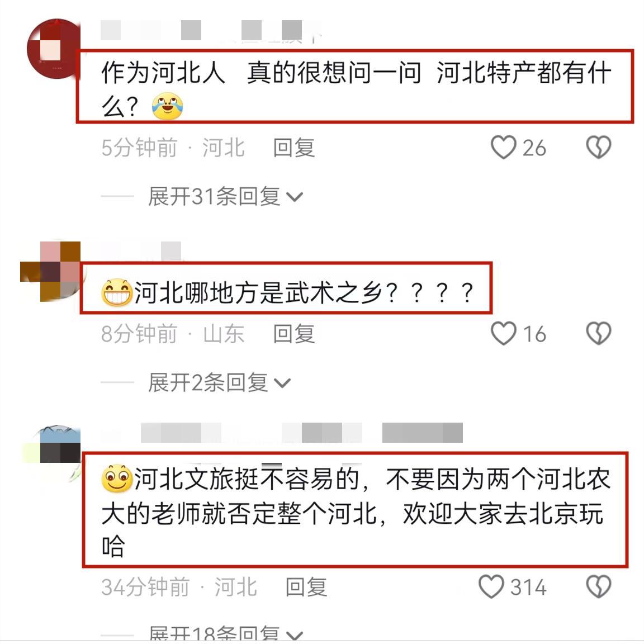Like the comment with 314 likes
The image size is (644, 644).
tap(491, 586)
